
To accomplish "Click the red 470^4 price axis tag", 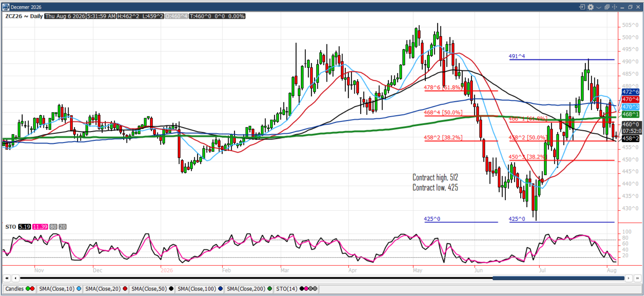I will [x=630, y=99].
